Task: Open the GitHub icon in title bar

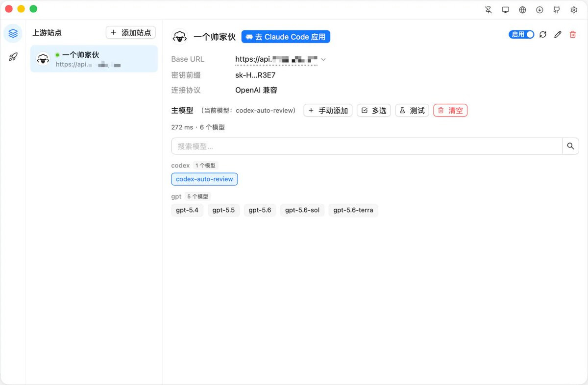Action: [557, 10]
